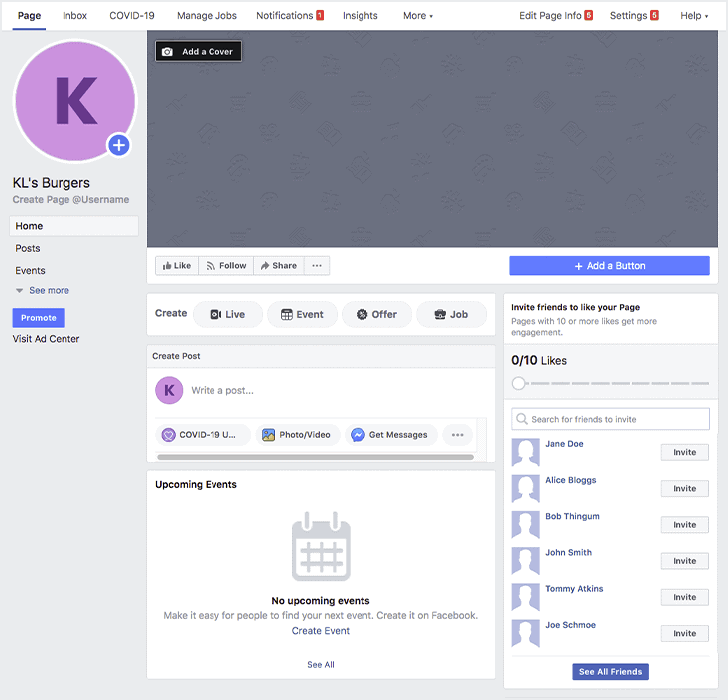Open the Notifications tab
The height and width of the screenshot is (700, 728).
click(290, 16)
